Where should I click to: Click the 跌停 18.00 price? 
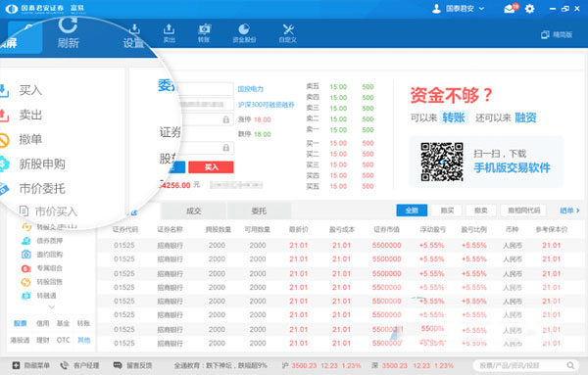pos(263,134)
